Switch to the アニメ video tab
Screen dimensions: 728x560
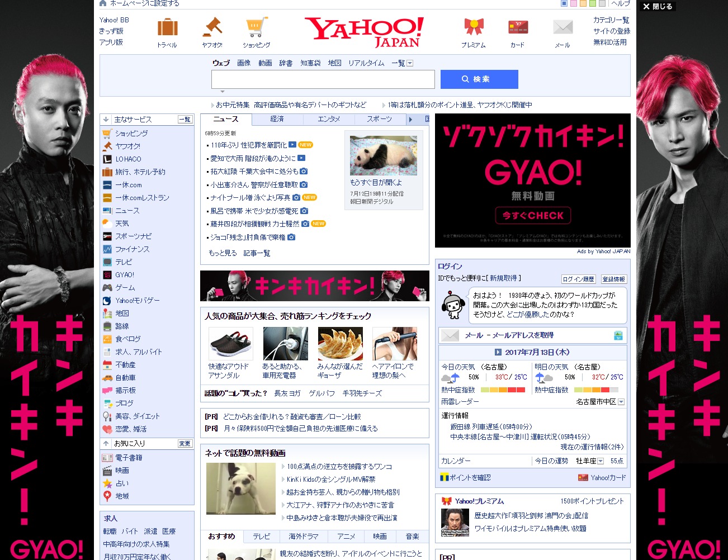pyautogui.click(x=346, y=537)
